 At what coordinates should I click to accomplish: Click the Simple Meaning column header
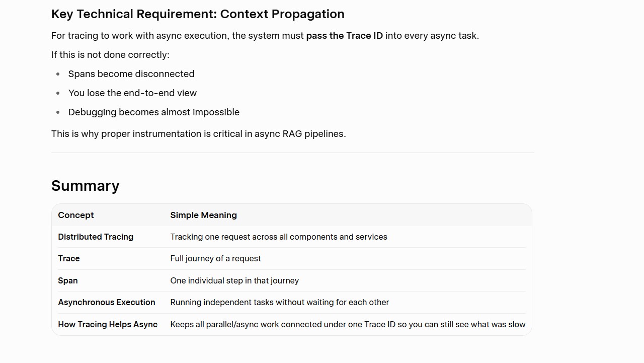tap(204, 215)
